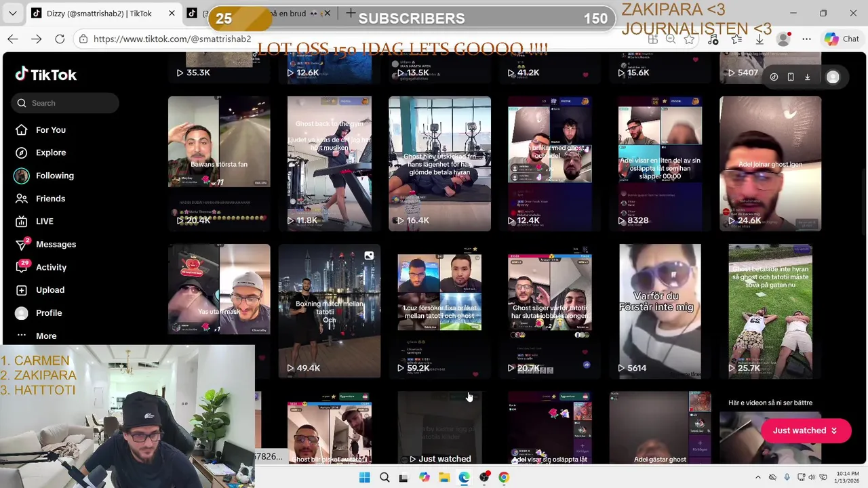Open the 'Adel visar en liten del' video

660,164
